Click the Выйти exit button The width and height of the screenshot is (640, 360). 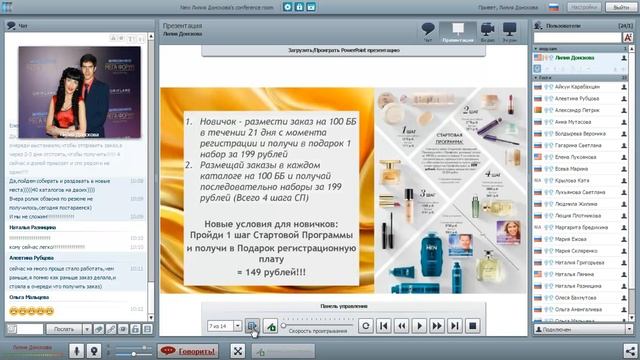click(621, 7)
